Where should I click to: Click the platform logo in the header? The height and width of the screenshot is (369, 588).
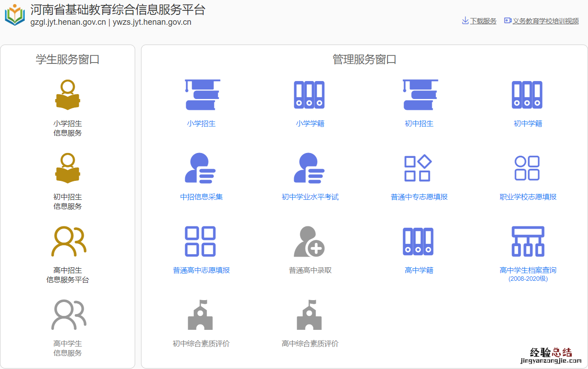15,15
